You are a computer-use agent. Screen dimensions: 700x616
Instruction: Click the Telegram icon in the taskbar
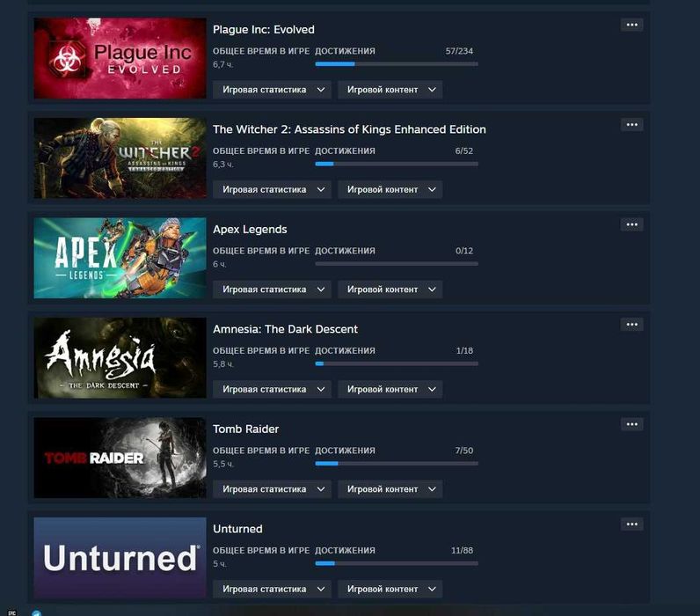point(37,612)
